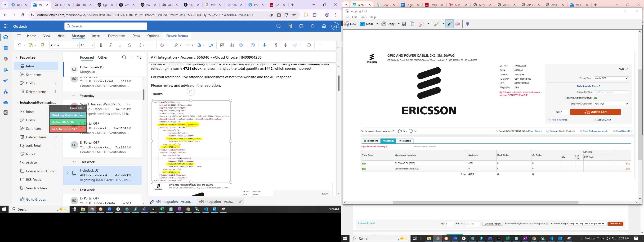Open People from Outlook left rail
The height and width of the screenshot is (242, 644).
(5, 70)
